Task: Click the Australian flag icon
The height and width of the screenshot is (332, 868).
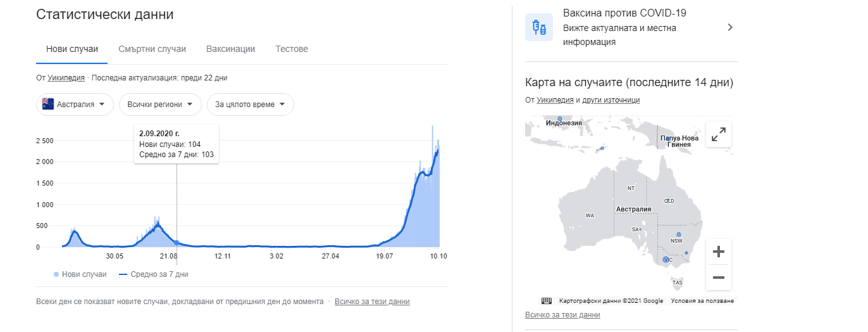Action: [x=48, y=105]
